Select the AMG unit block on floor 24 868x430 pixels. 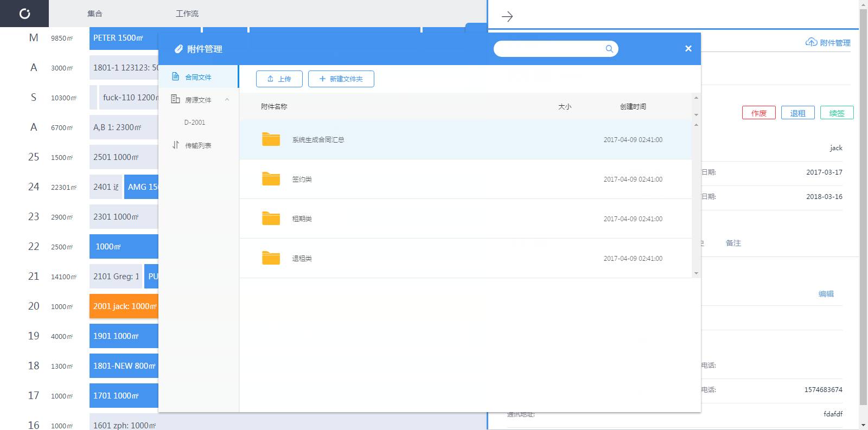142,187
